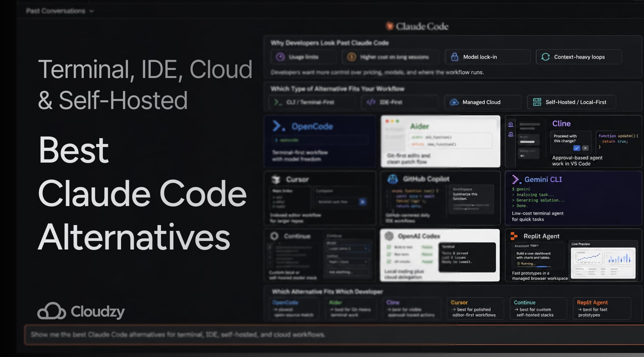Screen dimensions: 644x357
Task: Click the Self-Hosted / Local-First option
Action: coord(571,102)
